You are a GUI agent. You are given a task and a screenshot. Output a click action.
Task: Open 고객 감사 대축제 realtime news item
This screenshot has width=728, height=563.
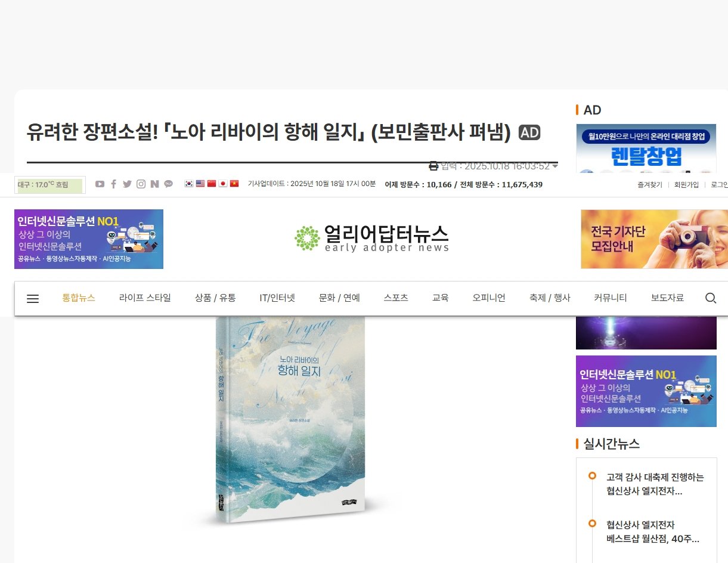point(655,484)
